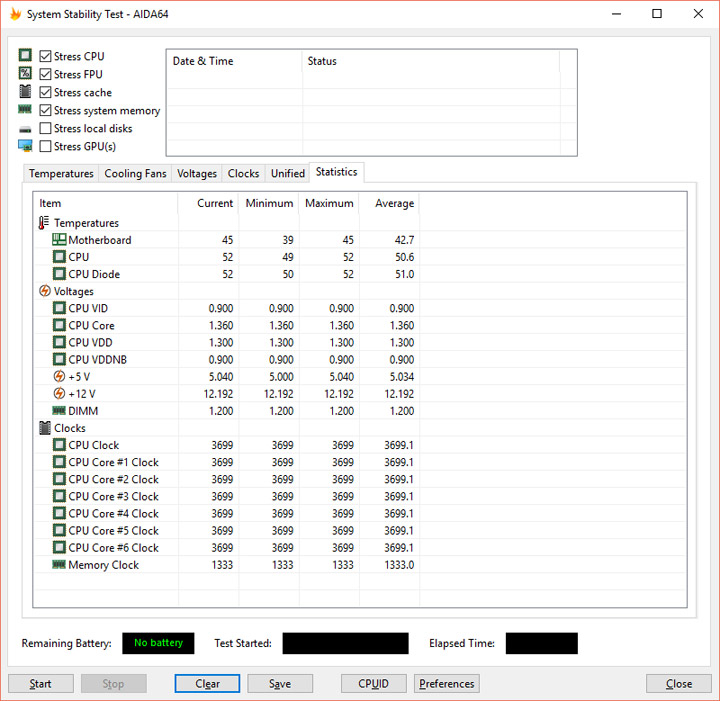The width and height of the screenshot is (720, 701).
Task: Open the Cooling Fans tab
Action: (x=135, y=174)
